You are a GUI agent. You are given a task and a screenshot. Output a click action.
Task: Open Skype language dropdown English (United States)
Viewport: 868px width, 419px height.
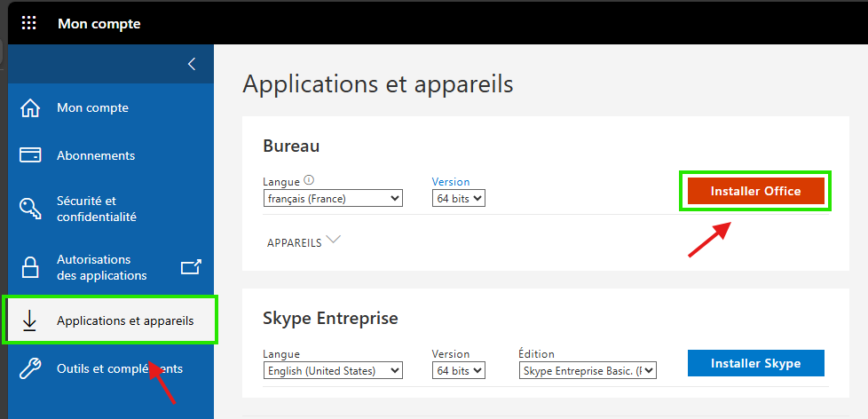(333, 370)
